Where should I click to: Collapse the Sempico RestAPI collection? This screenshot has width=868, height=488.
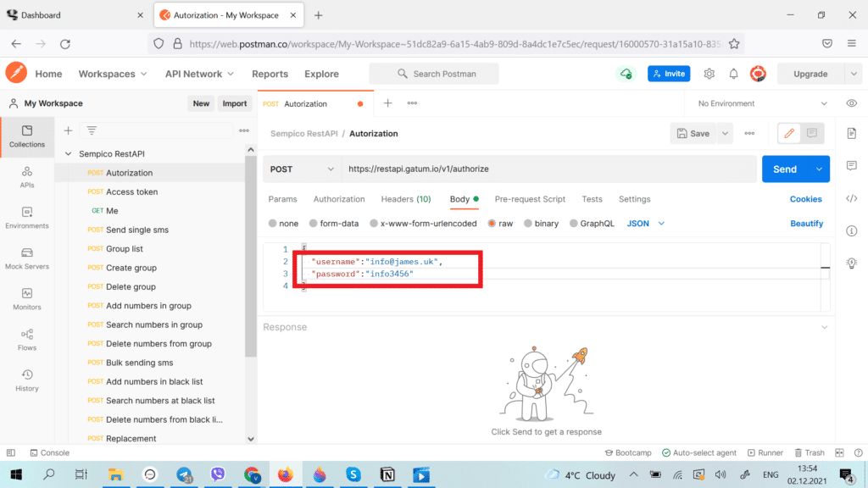[68, 154]
